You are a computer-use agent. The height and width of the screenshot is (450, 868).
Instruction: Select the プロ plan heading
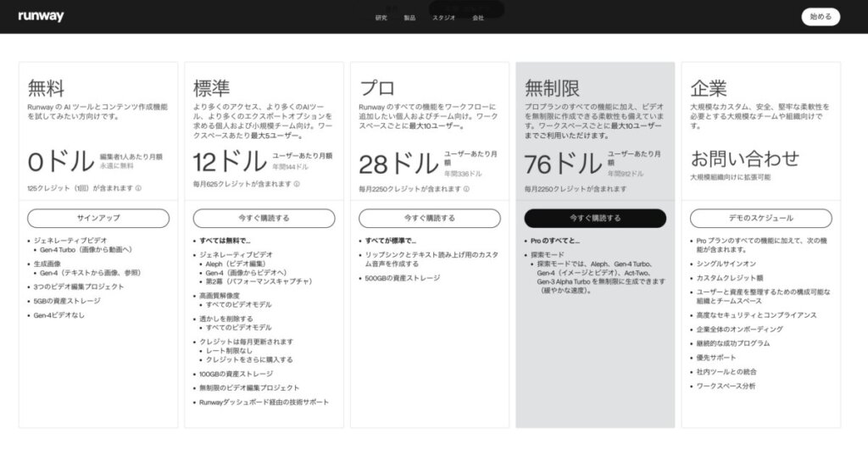(377, 88)
